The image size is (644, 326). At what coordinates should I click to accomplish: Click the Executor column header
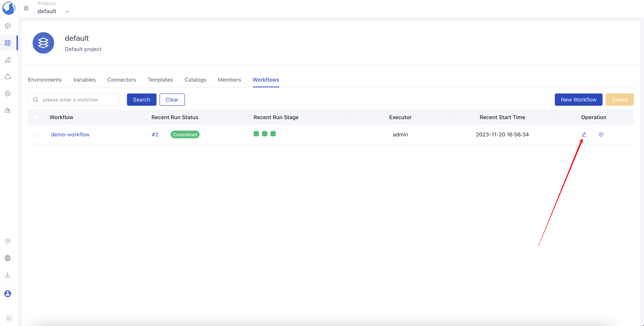point(400,117)
